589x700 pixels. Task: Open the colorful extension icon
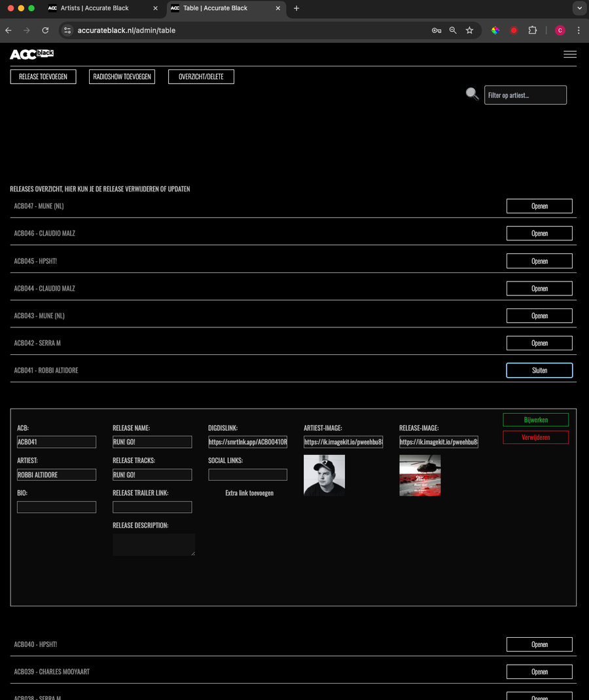pos(495,30)
